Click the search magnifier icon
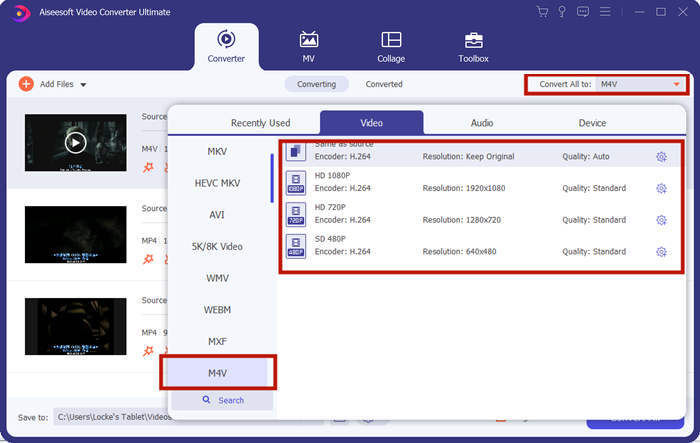The width and height of the screenshot is (700, 443). click(206, 400)
